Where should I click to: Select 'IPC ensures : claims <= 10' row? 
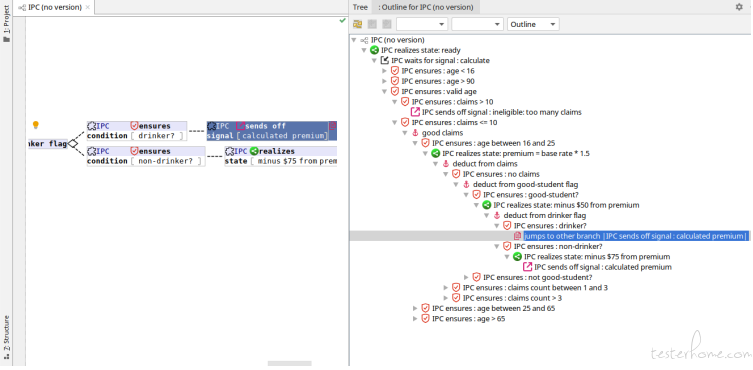tap(454, 122)
